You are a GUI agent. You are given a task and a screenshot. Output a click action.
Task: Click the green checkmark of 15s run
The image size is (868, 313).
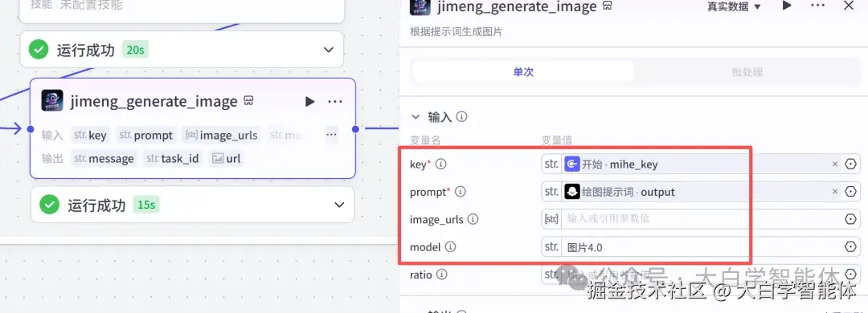(49, 205)
